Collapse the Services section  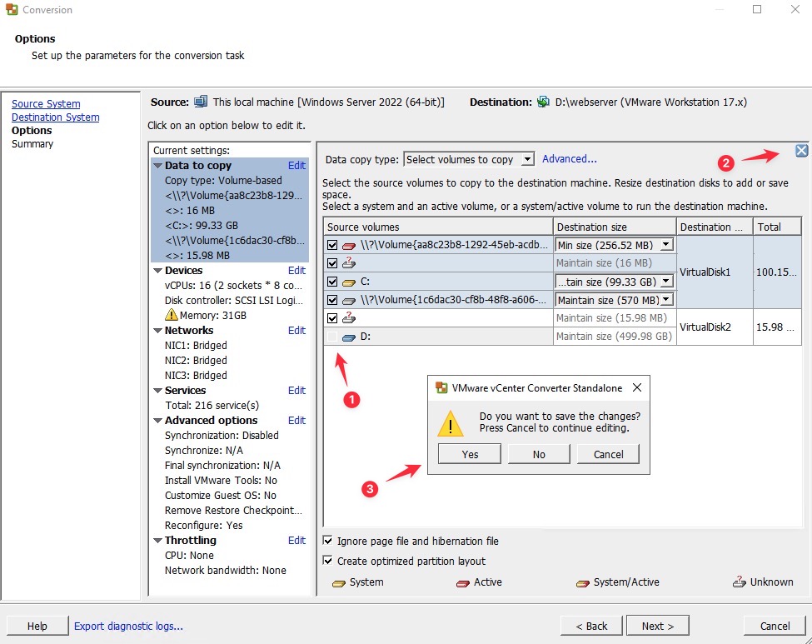pos(158,391)
